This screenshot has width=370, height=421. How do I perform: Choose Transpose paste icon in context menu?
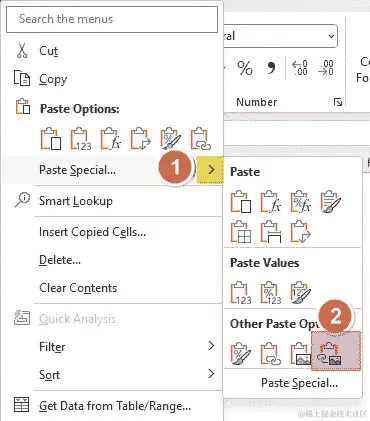(140, 138)
